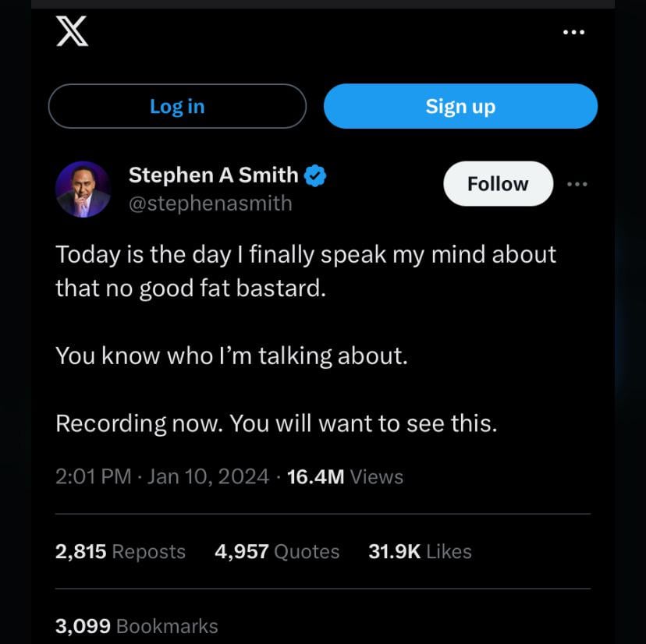Click the blue verified checkmark badge
The image size is (646, 644).
(x=314, y=175)
